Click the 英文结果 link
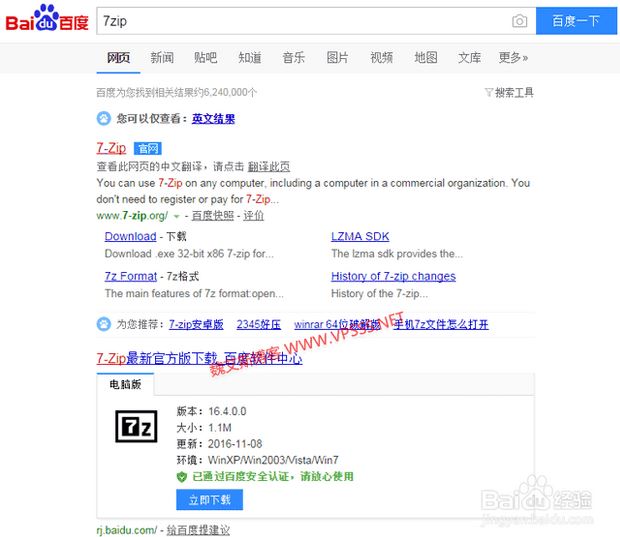 click(213, 119)
